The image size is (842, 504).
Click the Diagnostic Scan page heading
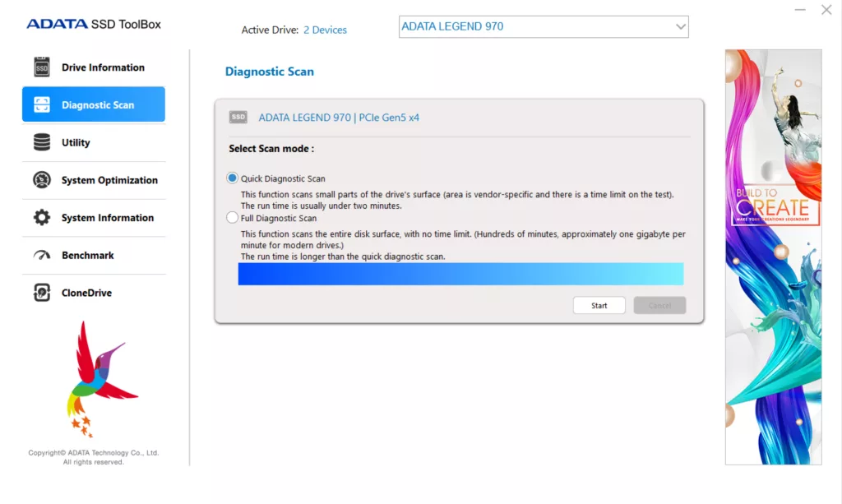coord(270,72)
